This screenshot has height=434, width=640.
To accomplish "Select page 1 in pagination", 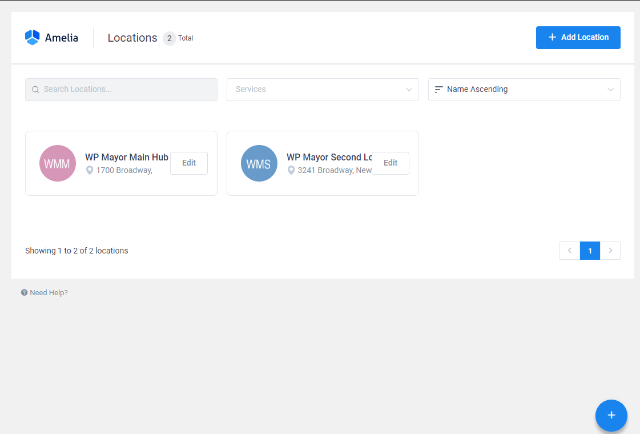I will click(590, 251).
